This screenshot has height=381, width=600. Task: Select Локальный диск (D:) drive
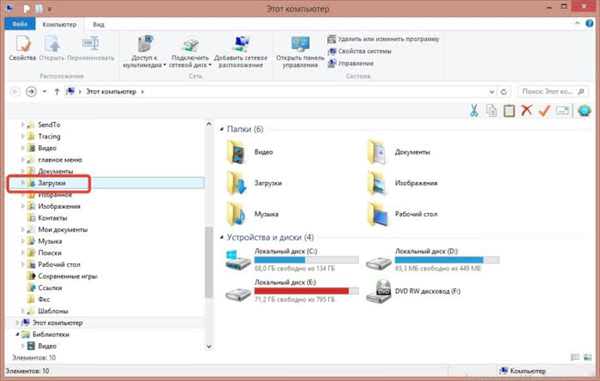click(x=432, y=260)
